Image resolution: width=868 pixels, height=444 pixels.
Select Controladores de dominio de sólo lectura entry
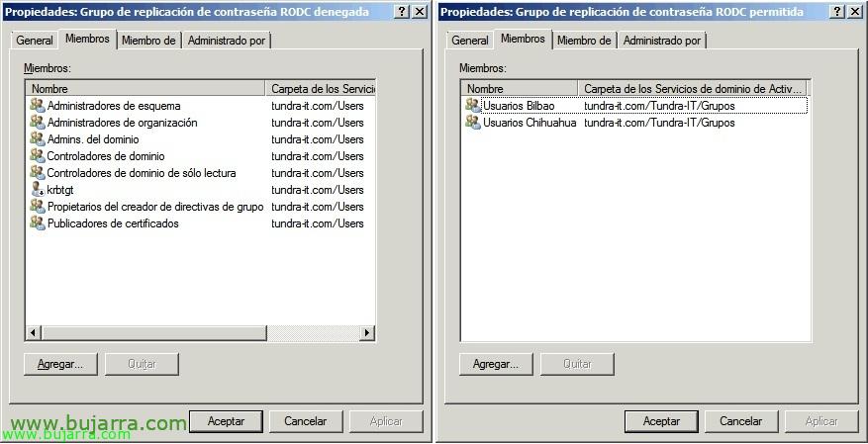(x=141, y=173)
